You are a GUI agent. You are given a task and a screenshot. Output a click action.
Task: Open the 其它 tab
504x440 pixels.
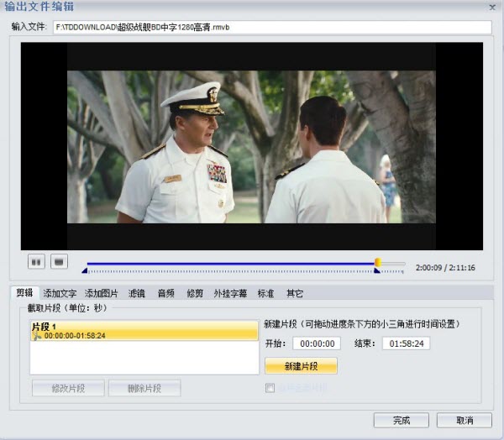click(x=295, y=293)
